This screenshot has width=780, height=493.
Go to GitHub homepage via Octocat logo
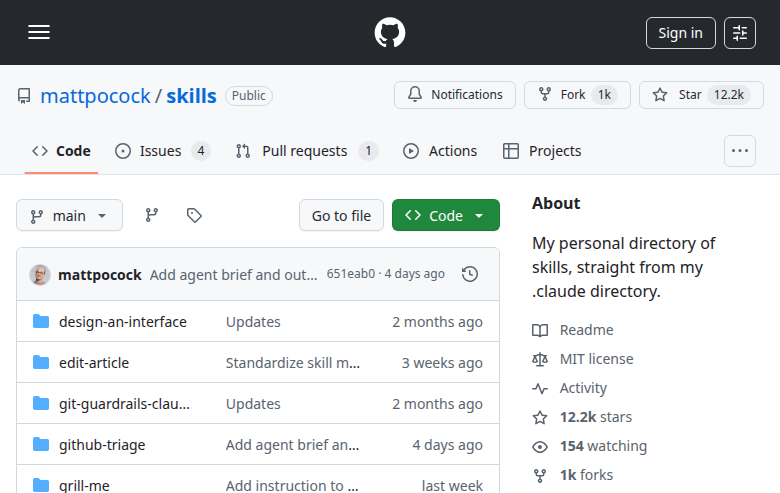pyautogui.click(x=390, y=33)
